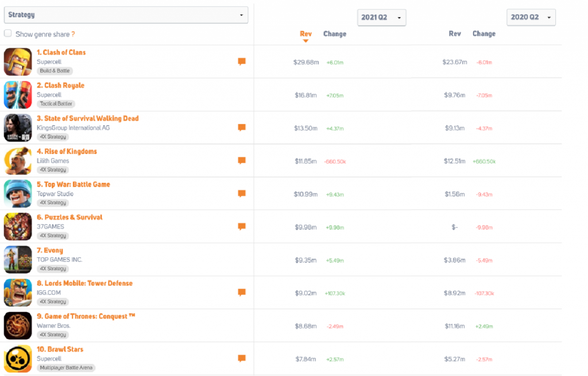
Task: Open the 5. Top War: Battle Game link
Action: [73, 185]
